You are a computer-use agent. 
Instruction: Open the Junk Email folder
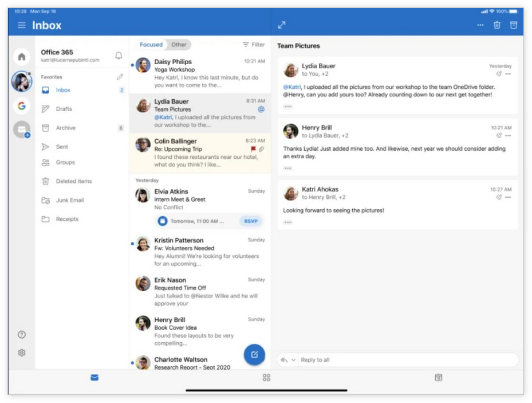click(x=69, y=200)
